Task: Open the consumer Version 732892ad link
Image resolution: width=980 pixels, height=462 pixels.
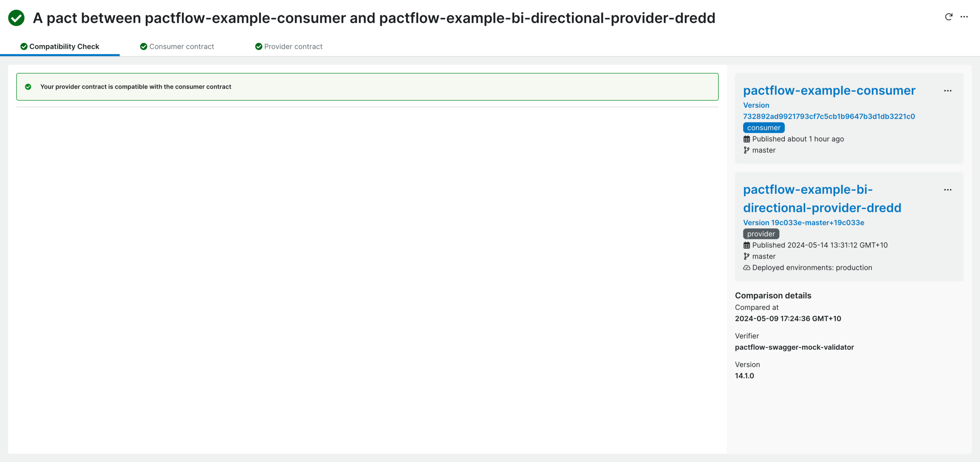Action: [x=828, y=116]
